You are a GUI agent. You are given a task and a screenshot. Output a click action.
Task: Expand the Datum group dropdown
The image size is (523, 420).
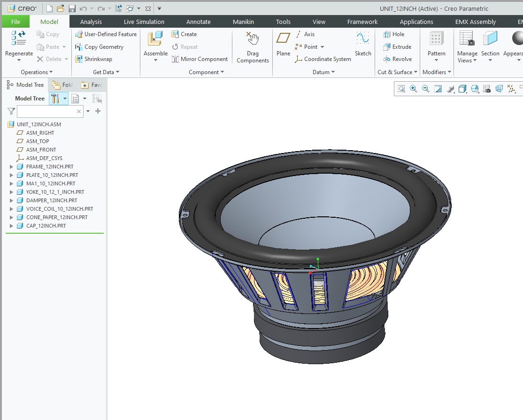(x=323, y=72)
